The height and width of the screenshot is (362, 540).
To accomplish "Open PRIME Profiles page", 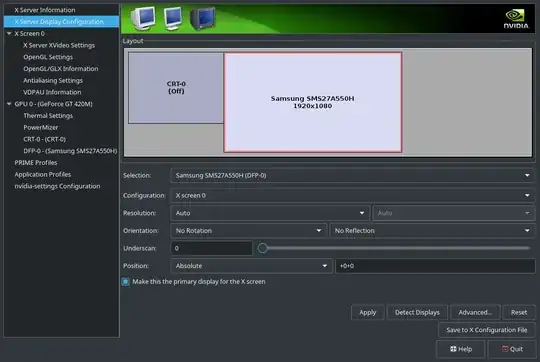I will pyautogui.click(x=36, y=162).
